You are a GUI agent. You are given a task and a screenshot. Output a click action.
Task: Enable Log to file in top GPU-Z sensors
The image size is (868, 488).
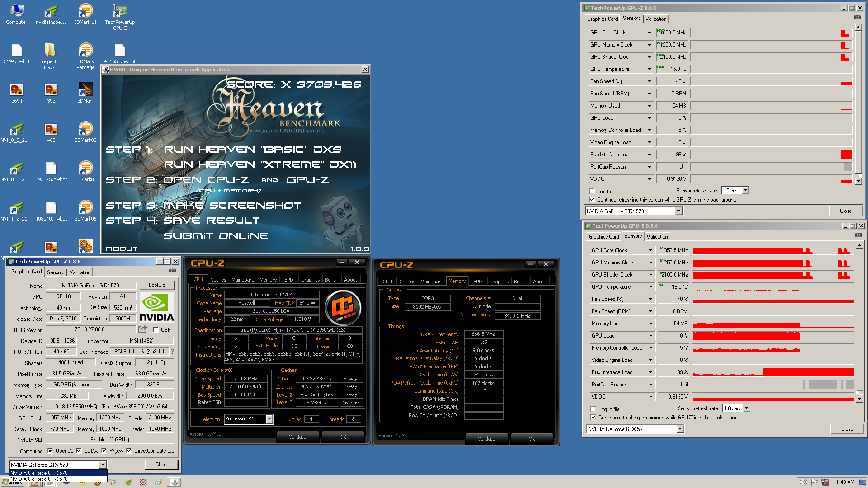pyautogui.click(x=592, y=191)
